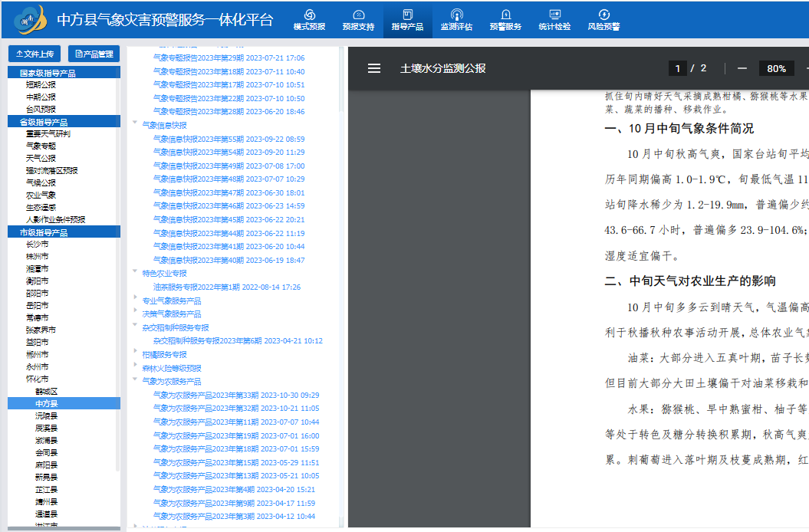
Task: Select 张家界市 in the city list
Action: [41, 330]
